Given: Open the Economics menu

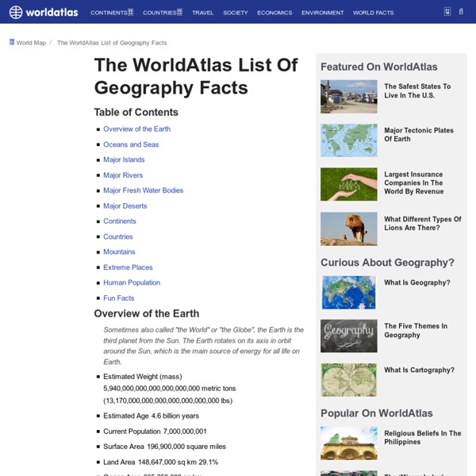Looking at the screenshot, I should [274, 13].
